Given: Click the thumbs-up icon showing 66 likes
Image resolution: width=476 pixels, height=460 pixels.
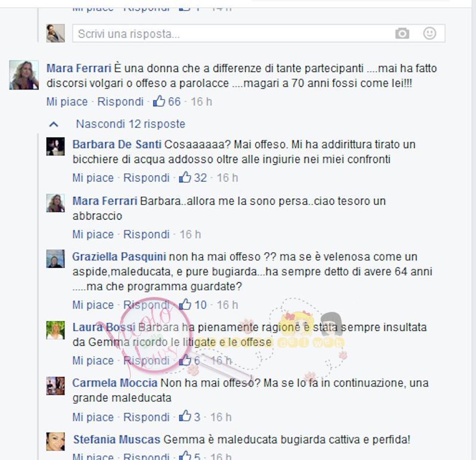Looking at the screenshot, I should [x=159, y=101].
